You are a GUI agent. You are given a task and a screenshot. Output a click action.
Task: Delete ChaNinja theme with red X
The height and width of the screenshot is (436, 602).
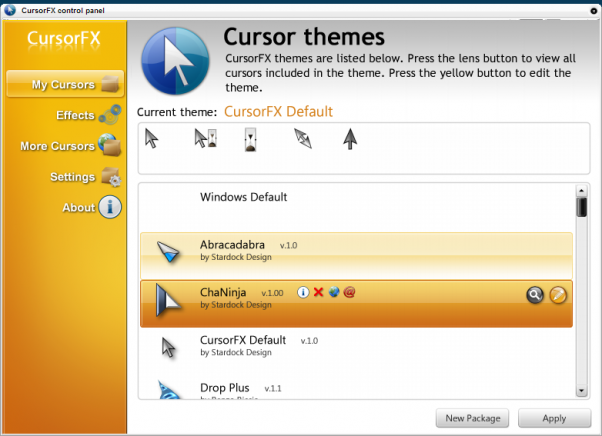[x=318, y=292]
